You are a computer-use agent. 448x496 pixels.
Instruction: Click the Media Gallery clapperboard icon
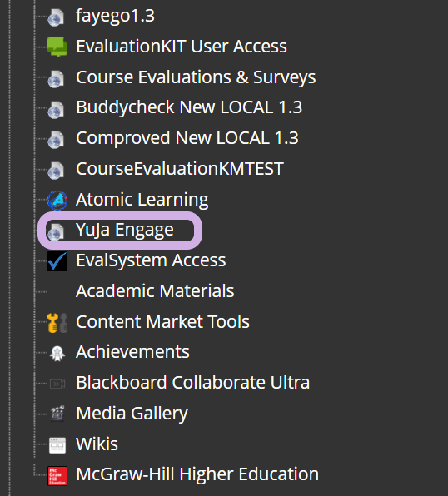tap(57, 414)
